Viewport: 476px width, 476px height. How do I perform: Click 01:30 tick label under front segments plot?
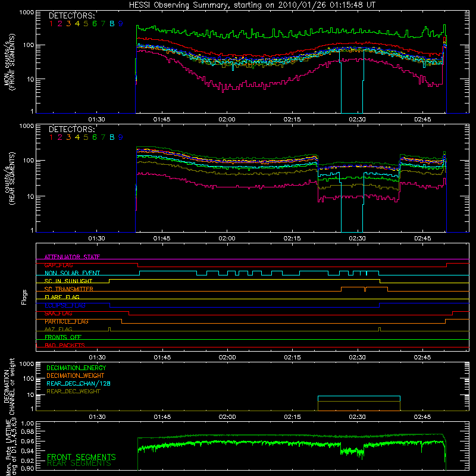click(x=96, y=120)
